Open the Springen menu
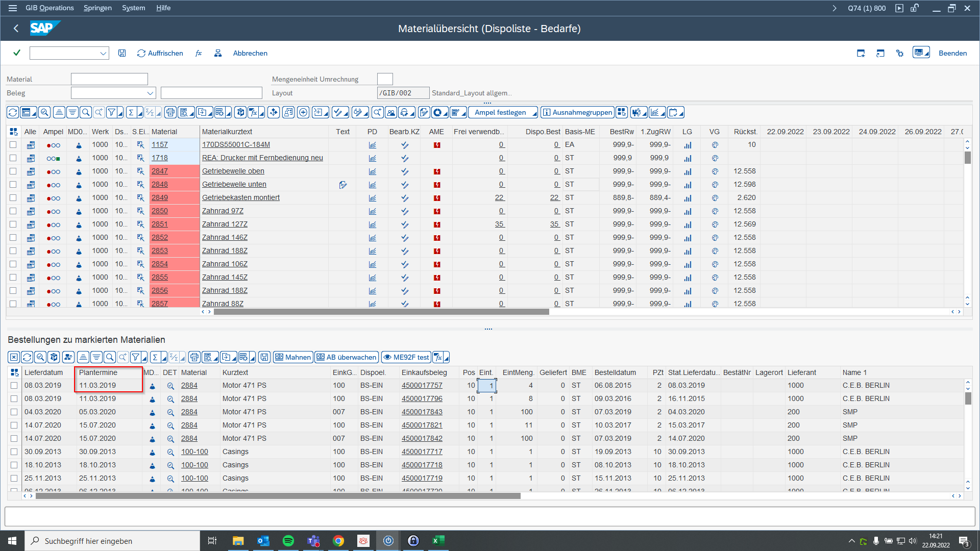The image size is (980, 551). click(97, 8)
